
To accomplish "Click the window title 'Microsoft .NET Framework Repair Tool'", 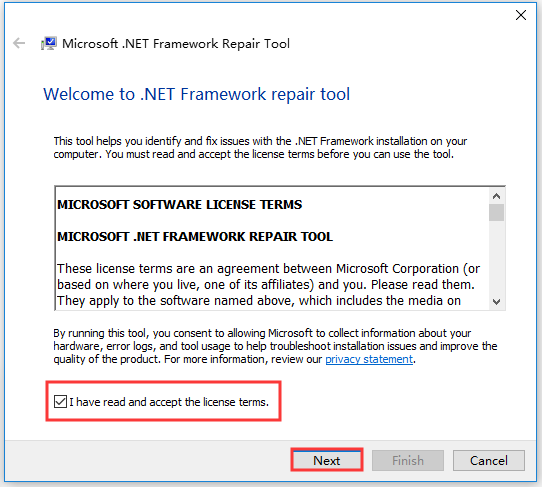I will click(176, 44).
